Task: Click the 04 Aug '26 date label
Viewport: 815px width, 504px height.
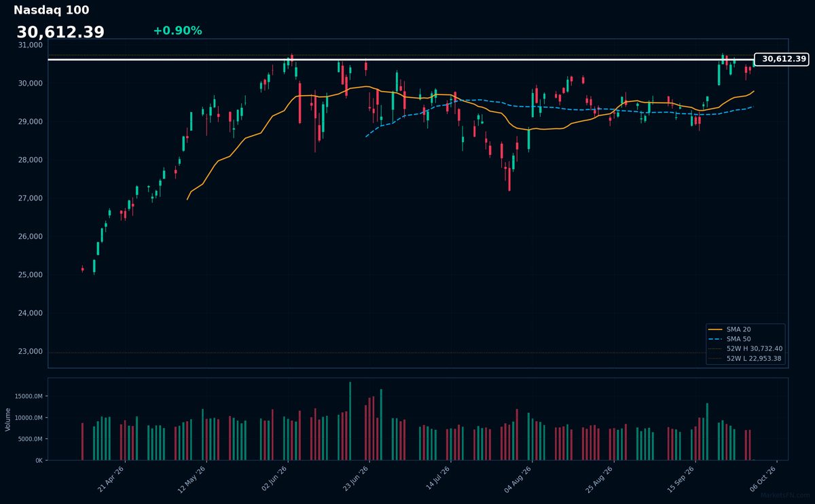Action: point(519,479)
